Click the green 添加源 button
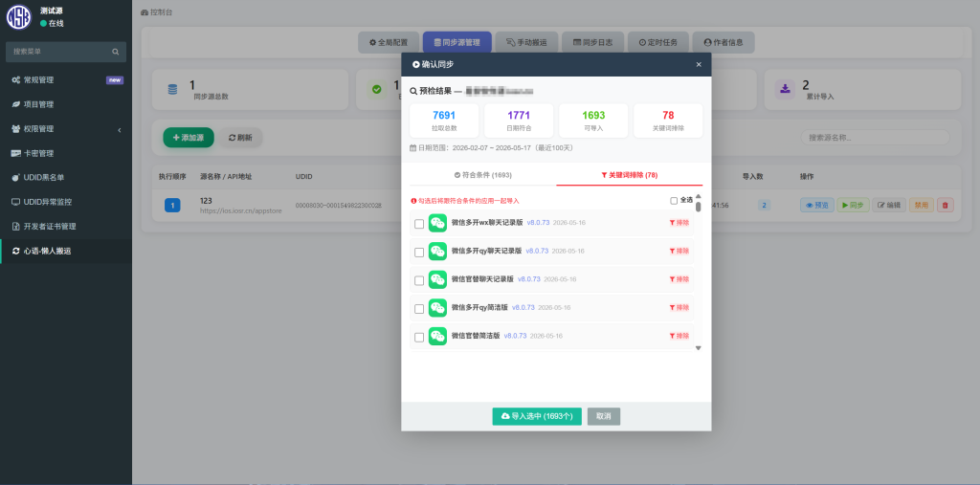 189,138
